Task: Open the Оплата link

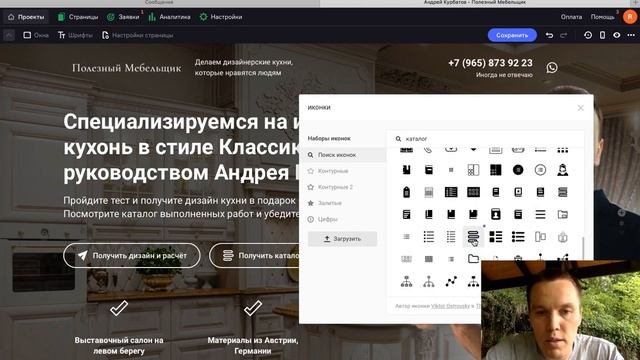Action: [571, 17]
